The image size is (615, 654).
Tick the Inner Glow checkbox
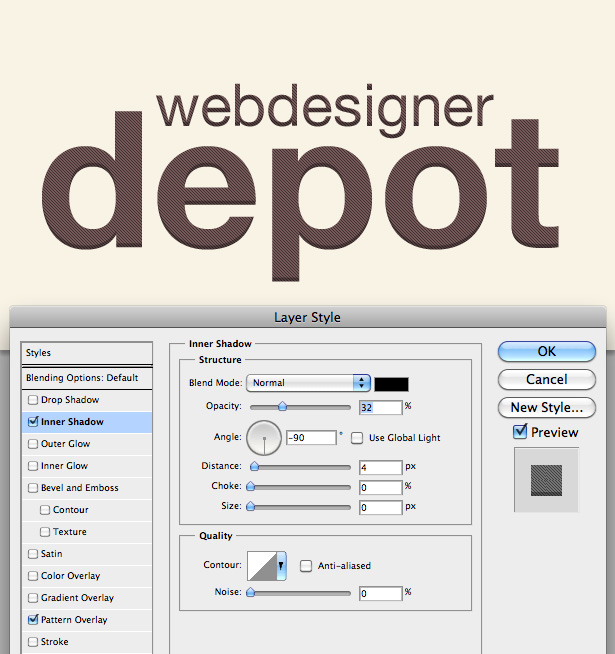33,466
